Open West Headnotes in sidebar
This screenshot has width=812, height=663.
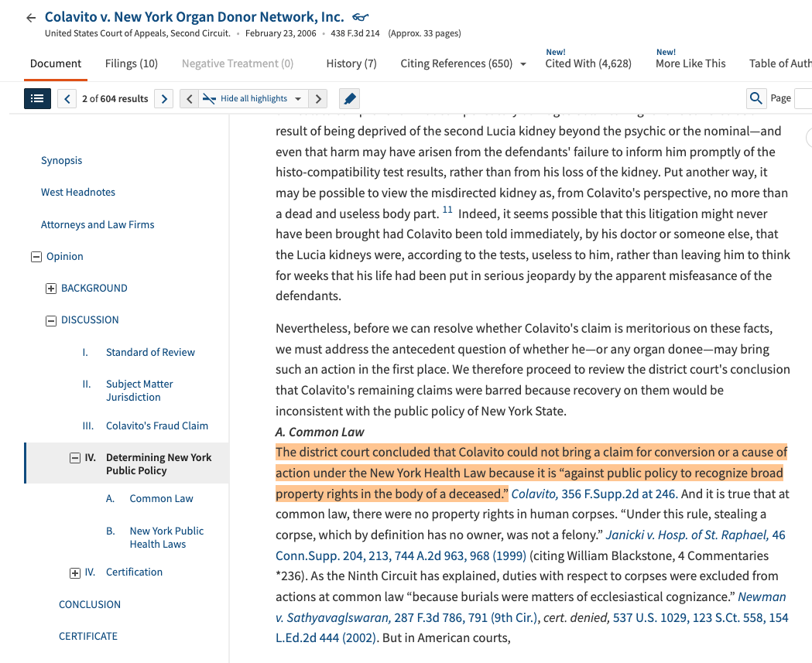tap(78, 192)
